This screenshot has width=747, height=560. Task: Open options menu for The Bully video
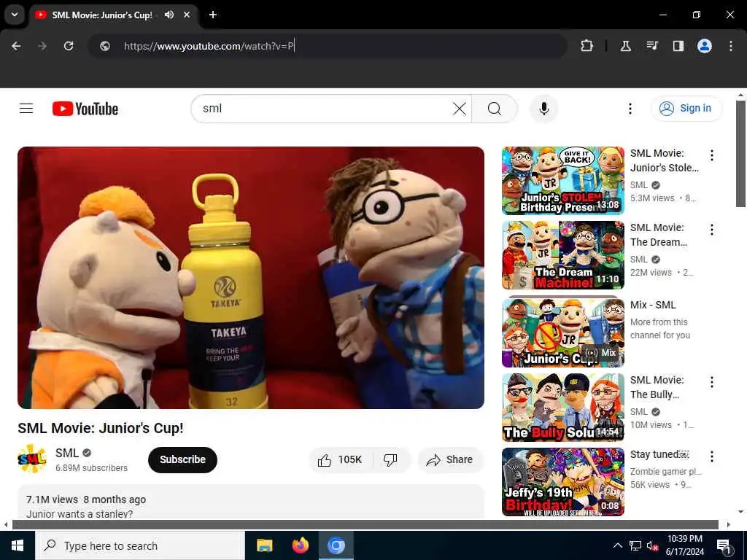tap(712, 382)
